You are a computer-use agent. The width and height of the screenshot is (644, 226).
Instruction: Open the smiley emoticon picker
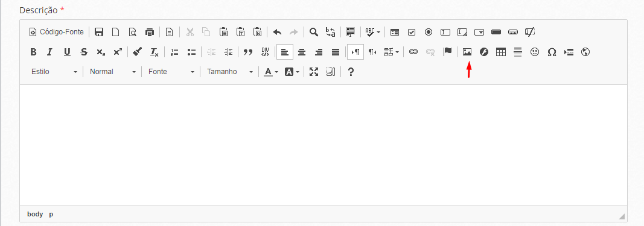coord(534,52)
